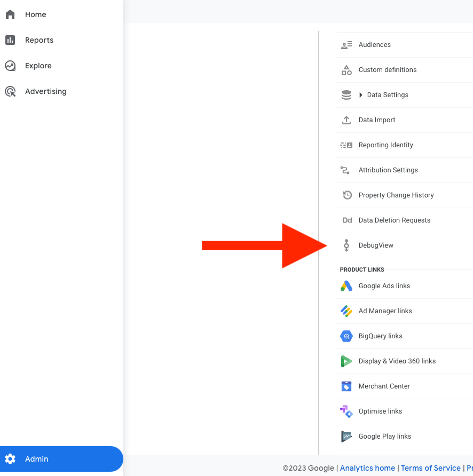Open the Advertising section

46,91
